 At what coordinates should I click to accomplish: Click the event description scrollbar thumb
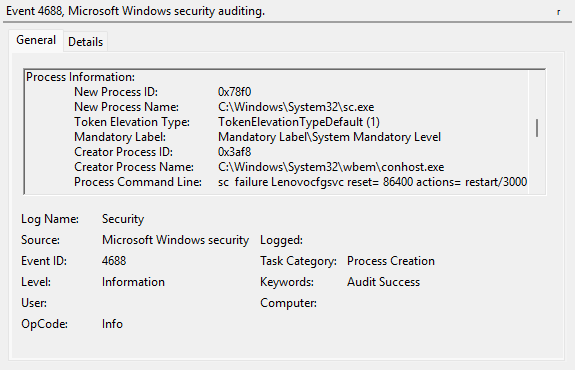click(x=537, y=128)
